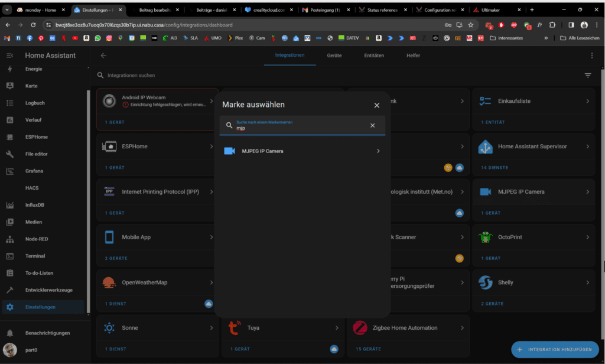Open the 1 Dienst link under Sonne
This screenshot has height=364, width=605.
(116, 349)
